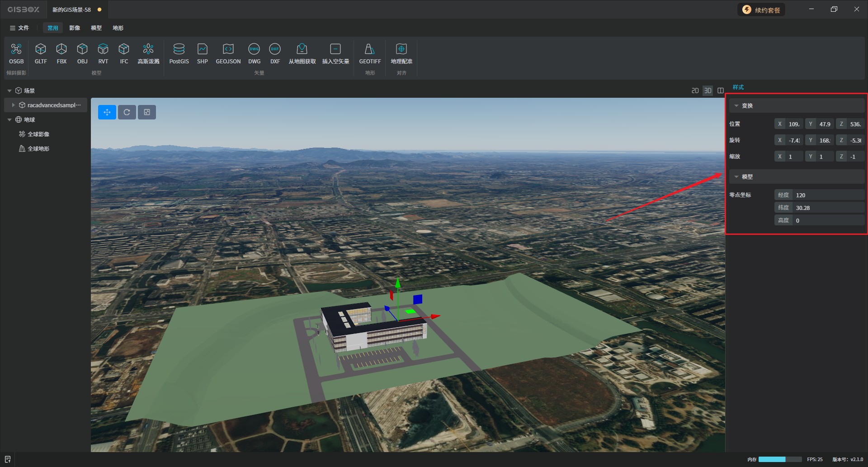Switch to the 影像 ribbon tab
Screen dimensions: 868x467
click(75, 28)
